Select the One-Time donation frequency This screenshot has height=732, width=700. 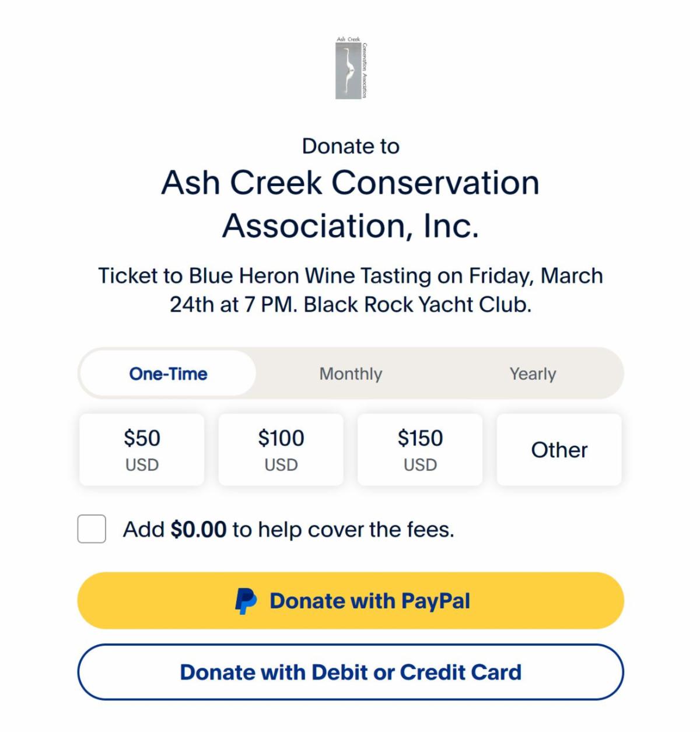coord(168,374)
